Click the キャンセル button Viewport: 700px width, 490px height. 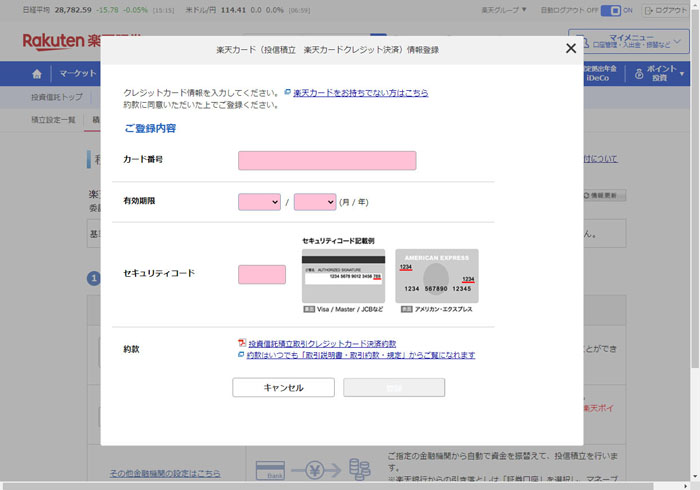283,387
